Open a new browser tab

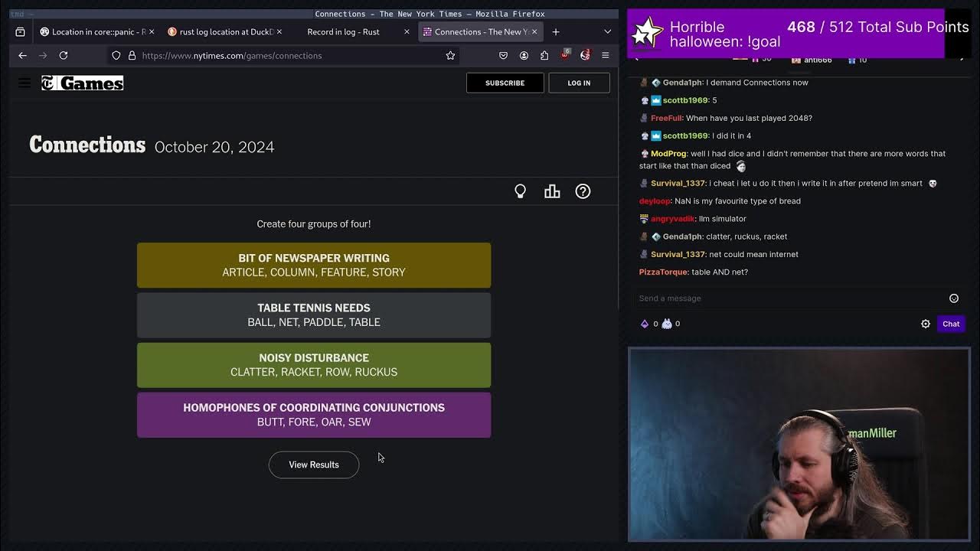(556, 31)
